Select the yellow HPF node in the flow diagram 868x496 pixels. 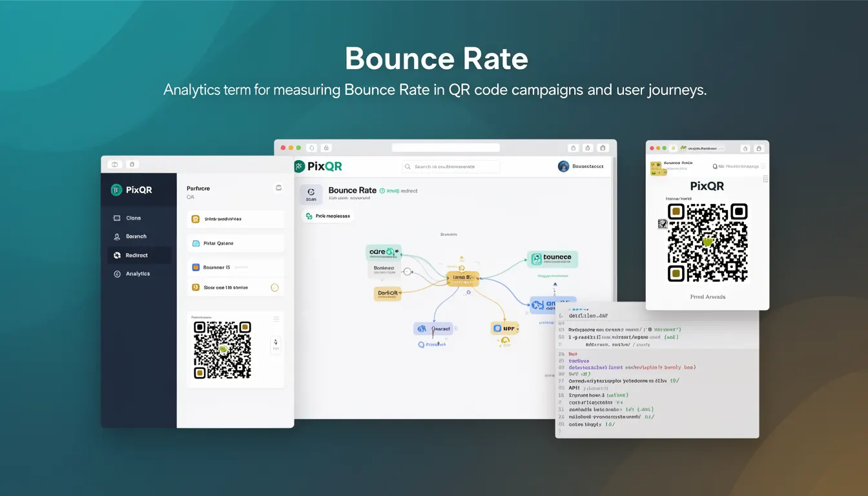click(x=504, y=328)
